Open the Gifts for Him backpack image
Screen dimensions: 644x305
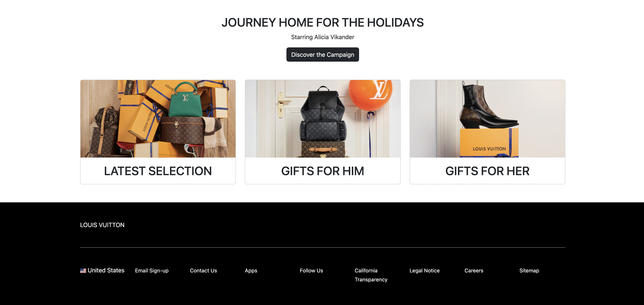pos(323,119)
